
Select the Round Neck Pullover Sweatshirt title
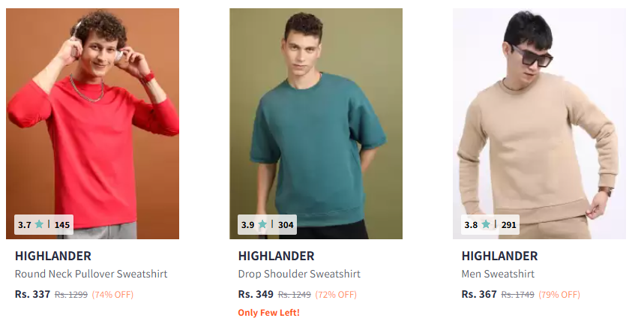tap(91, 274)
